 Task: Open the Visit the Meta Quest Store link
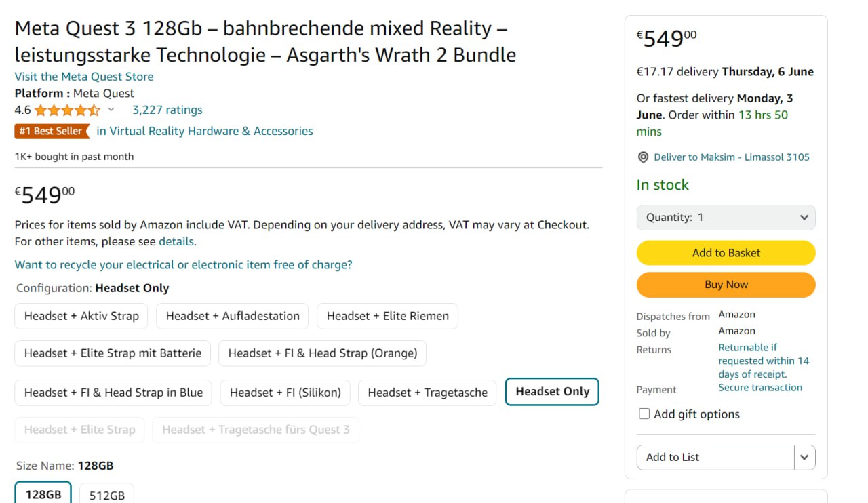point(84,77)
